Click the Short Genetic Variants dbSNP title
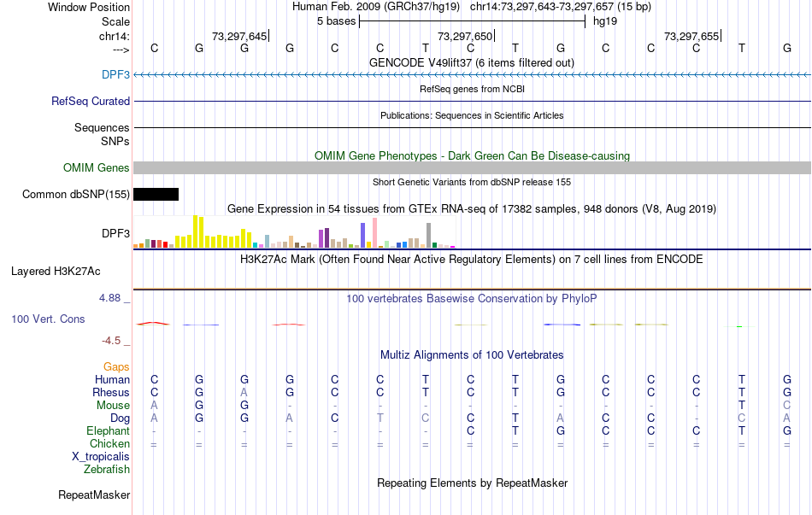The width and height of the screenshot is (812, 515). [472, 182]
